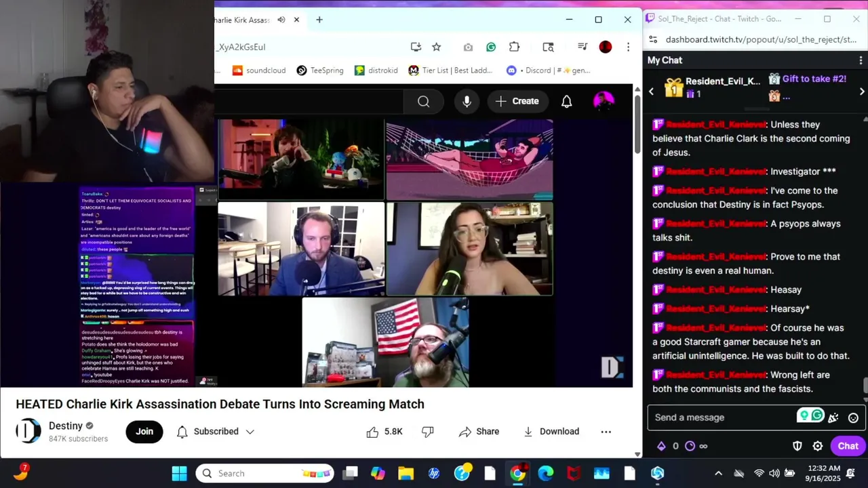
Task: Click the Download button
Action: tap(551, 432)
